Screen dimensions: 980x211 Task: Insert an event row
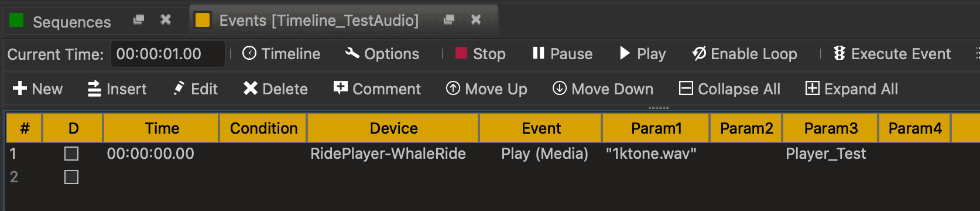pyautogui.click(x=117, y=89)
